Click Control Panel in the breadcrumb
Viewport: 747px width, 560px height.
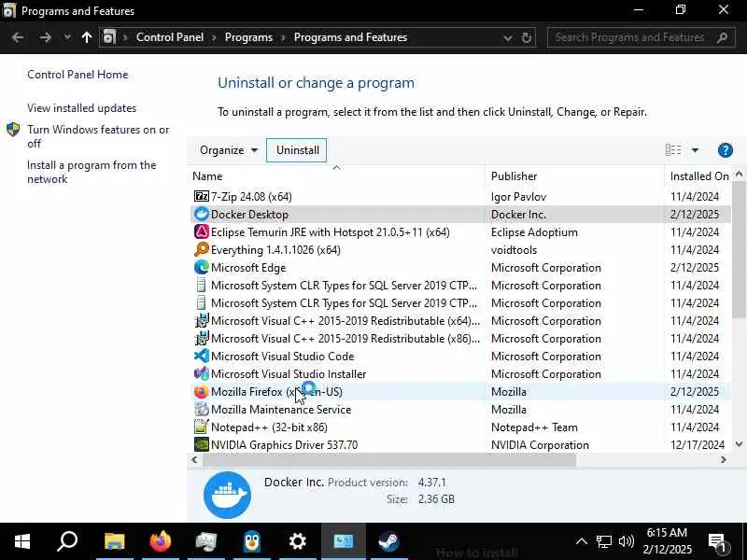pos(170,37)
